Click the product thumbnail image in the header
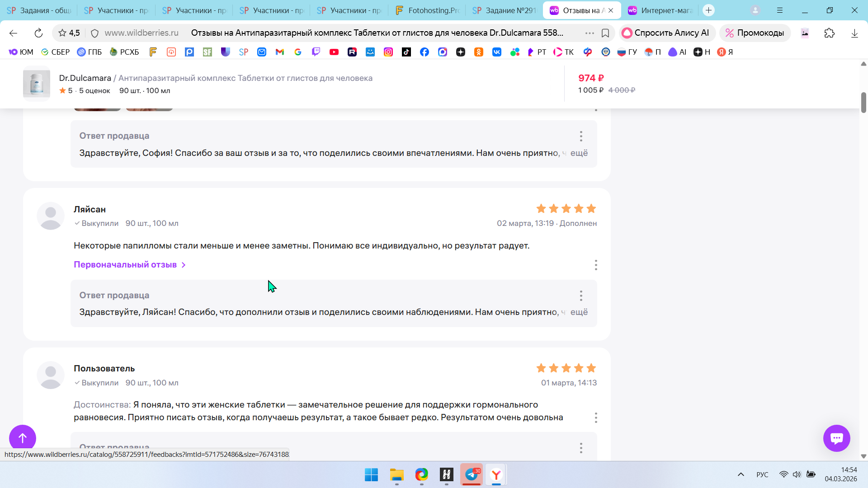The width and height of the screenshot is (868, 488). tap(37, 84)
